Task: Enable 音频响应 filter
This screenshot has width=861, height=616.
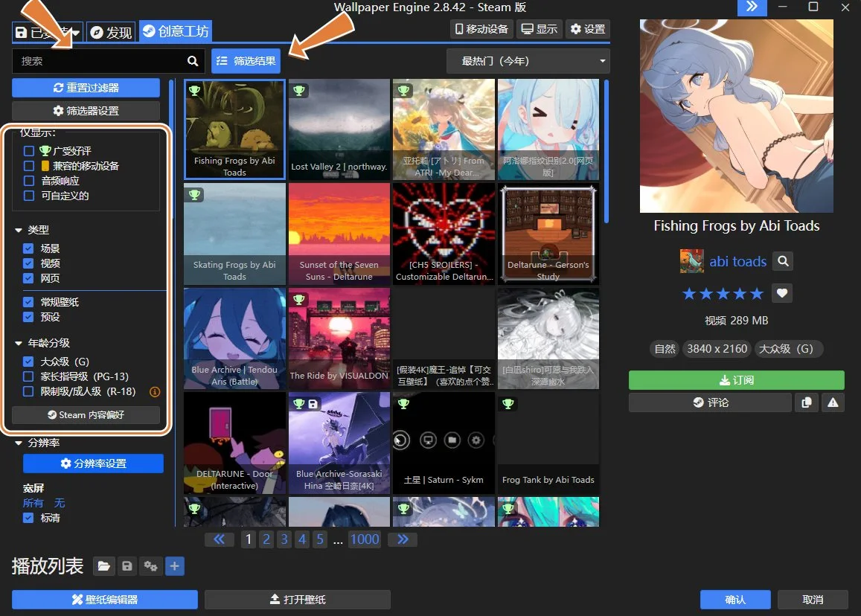Action: pyautogui.click(x=29, y=181)
